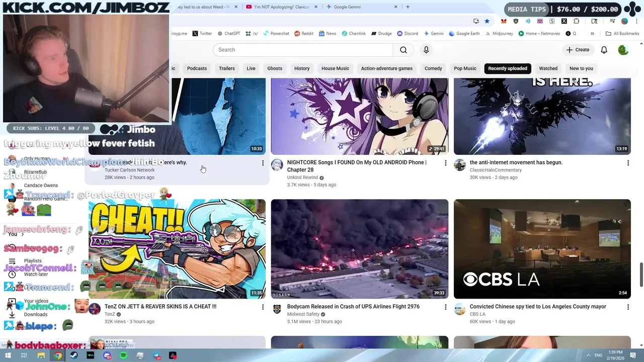Select the Trailers filter chip
This screenshot has height=362, width=644.
[x=226, y=68]
